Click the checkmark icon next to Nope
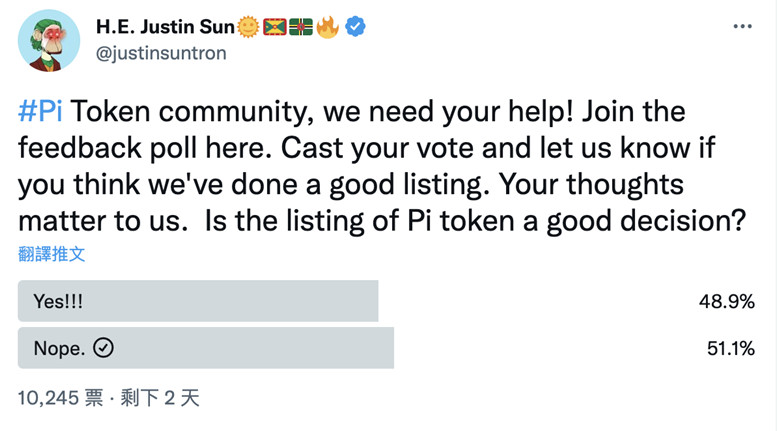The image size is (780, 431). pyautogui.click(x=103, y=348)
